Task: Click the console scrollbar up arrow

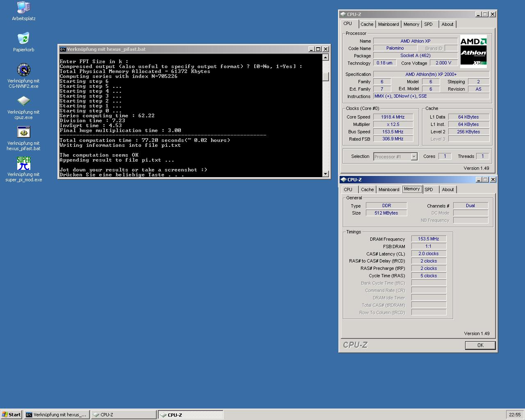Action: point(326,57)
